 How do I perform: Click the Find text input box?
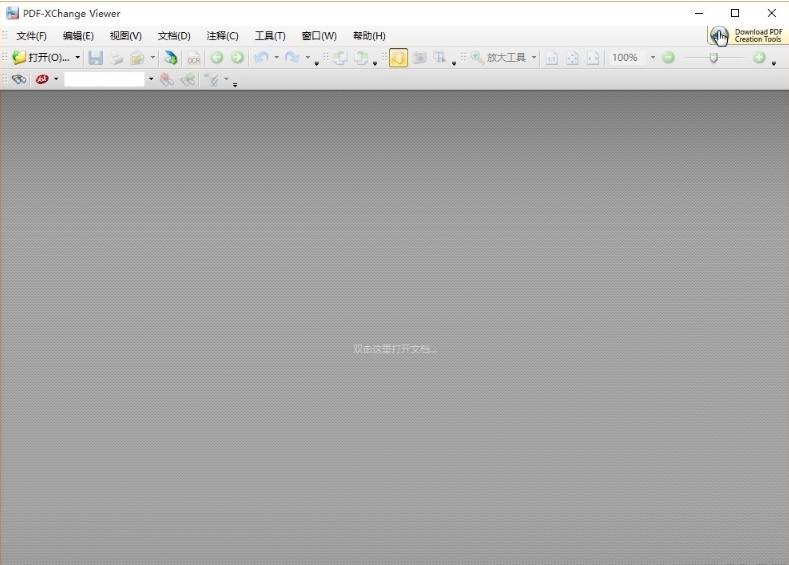[104, 79]
